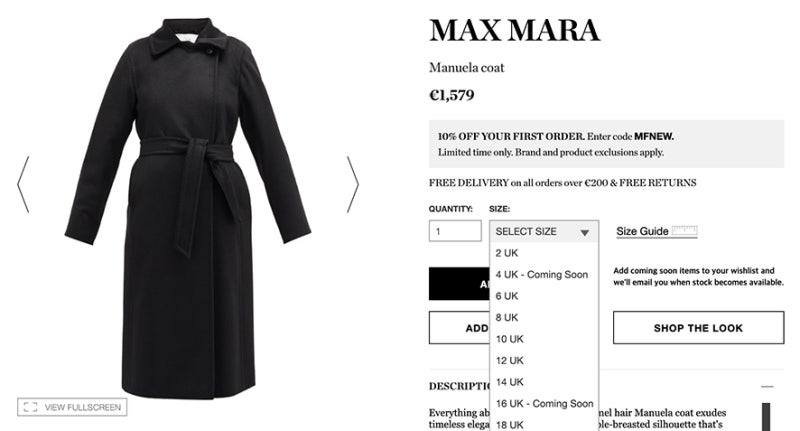Show the previous product image
Image resolution: width=800 pixels, height=431 pixels.
(x=23, y=185)
